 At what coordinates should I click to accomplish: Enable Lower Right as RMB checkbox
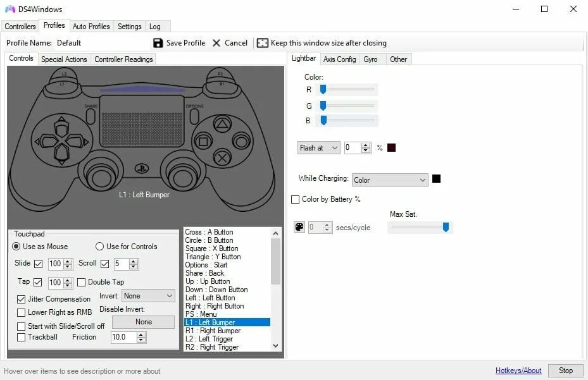pos(21,312)
